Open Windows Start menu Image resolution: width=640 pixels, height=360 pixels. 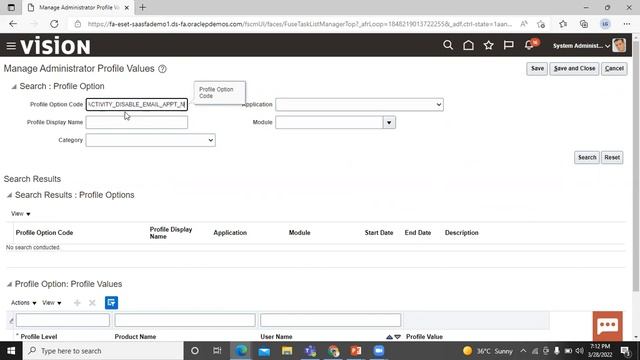coord(11,351)
